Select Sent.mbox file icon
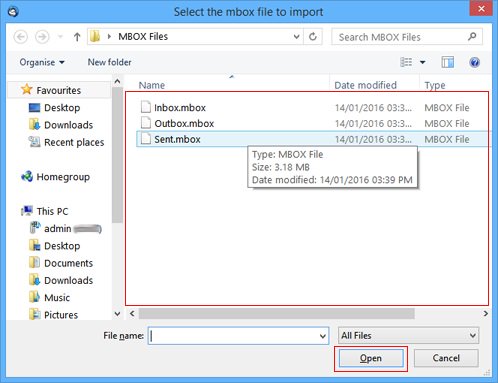The width and height of the screenshot is (498, 383). 146,138
